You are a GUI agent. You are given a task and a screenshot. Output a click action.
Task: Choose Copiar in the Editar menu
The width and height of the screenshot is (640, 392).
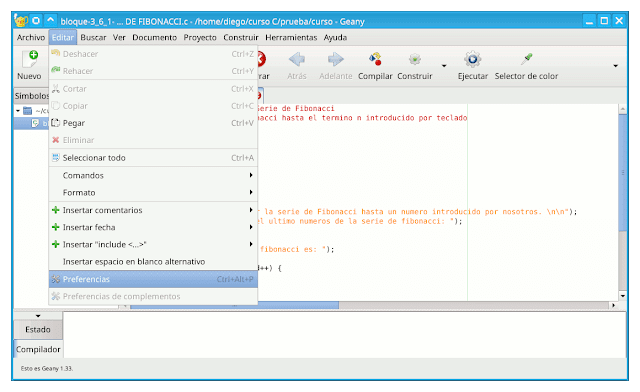(x=153, y=106)
